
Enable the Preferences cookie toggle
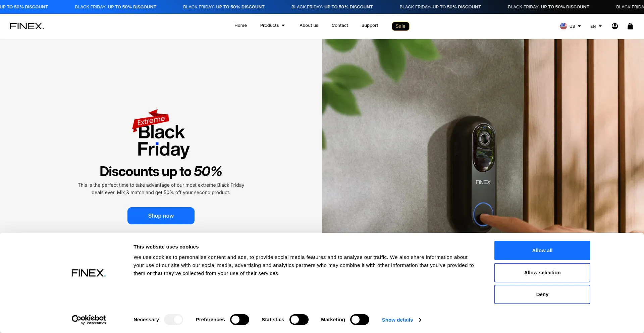(x=239, y=320)
